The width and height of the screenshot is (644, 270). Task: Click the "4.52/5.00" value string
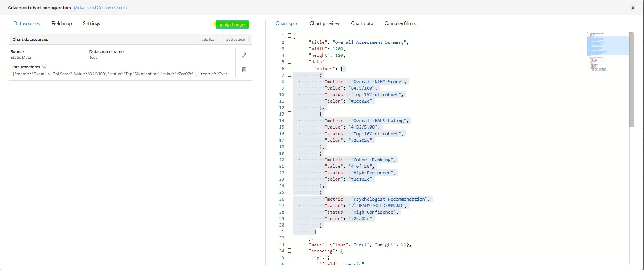click(363, 127)
